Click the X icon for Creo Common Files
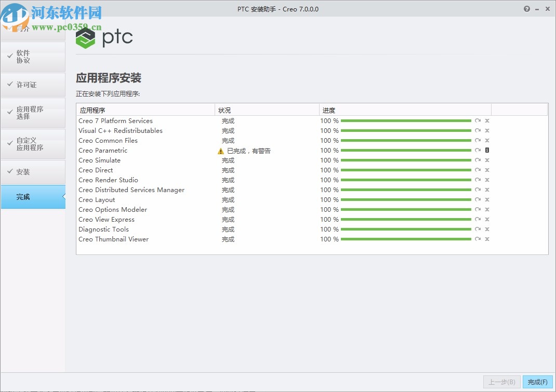The image size is (556, 392). 487,140
